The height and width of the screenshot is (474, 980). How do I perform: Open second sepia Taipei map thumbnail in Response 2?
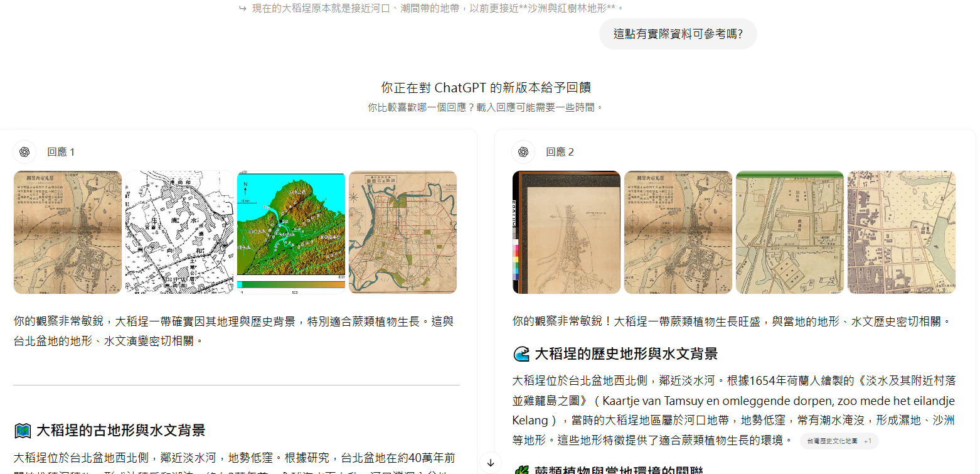click(678, 232)
